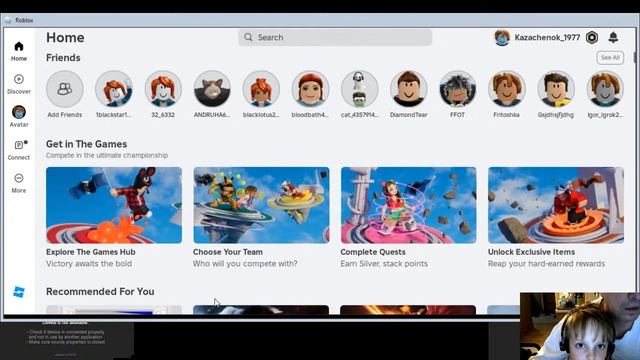Click 'Compete in the ultimate championship' subtitle
Viewport: 640px width, 360px height.
pos(107,155)
